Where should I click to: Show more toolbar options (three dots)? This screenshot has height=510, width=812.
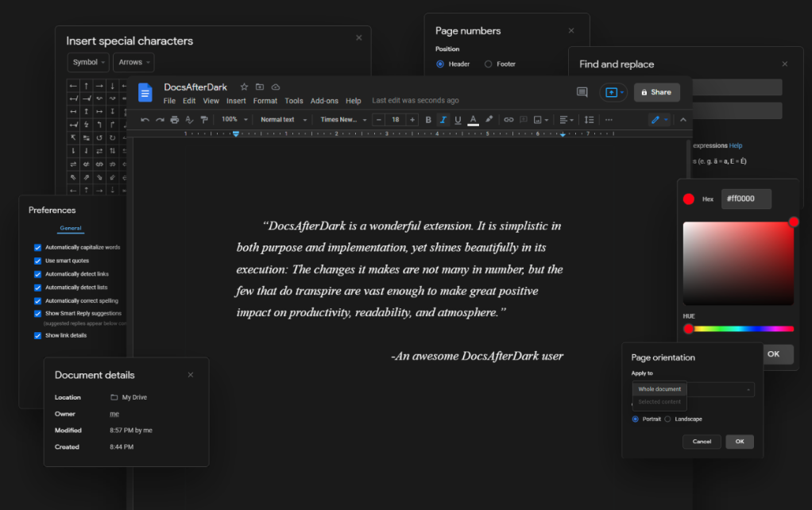coord(609,120)
